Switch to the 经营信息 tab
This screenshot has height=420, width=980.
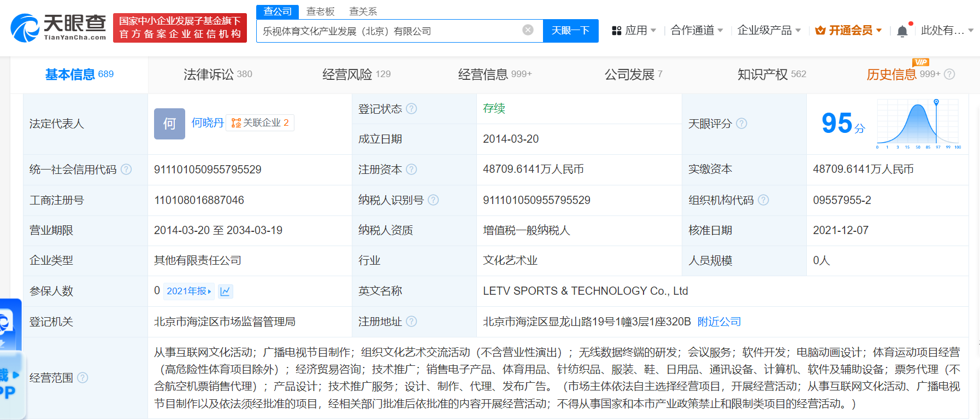494,74
